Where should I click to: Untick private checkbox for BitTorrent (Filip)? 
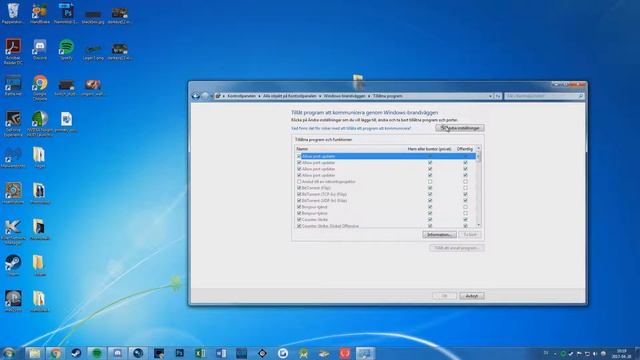click(x=430, y=188)
